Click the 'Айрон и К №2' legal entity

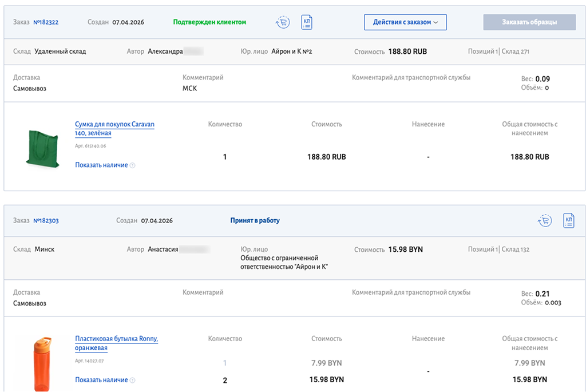[x=291, y=52]
